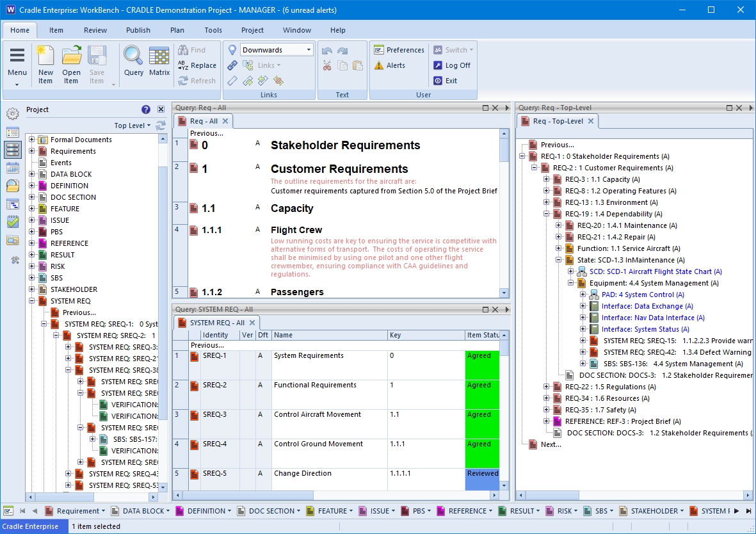The width and height of the screenshot is (756, 534).
Task: Select the STAKEHOLDER item in Project tree
Action: tap(74, 289)
